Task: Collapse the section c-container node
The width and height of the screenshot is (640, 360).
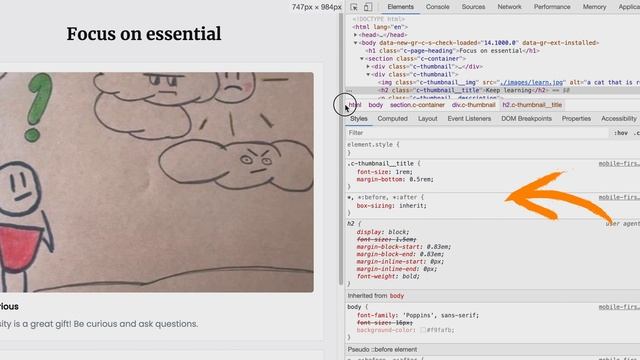Action: tap(362, 59)
